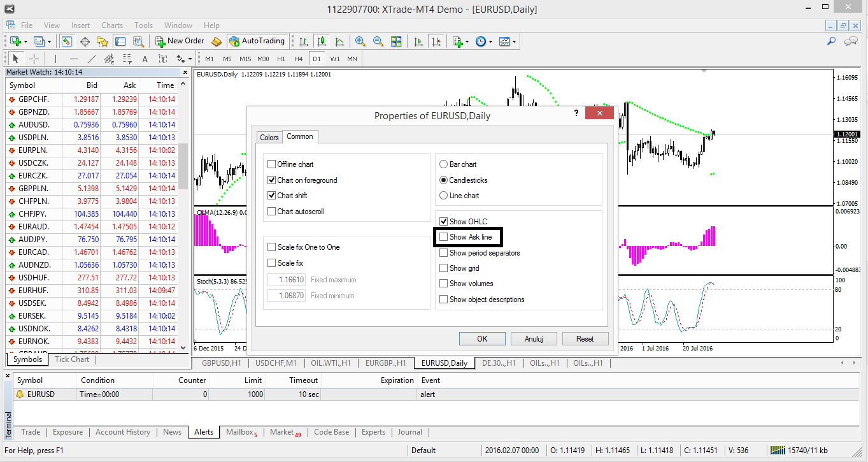Select the equidistant channel tool
Image resolution: width=868 pixels, height=462 pixels.
(x=109, y=59)
